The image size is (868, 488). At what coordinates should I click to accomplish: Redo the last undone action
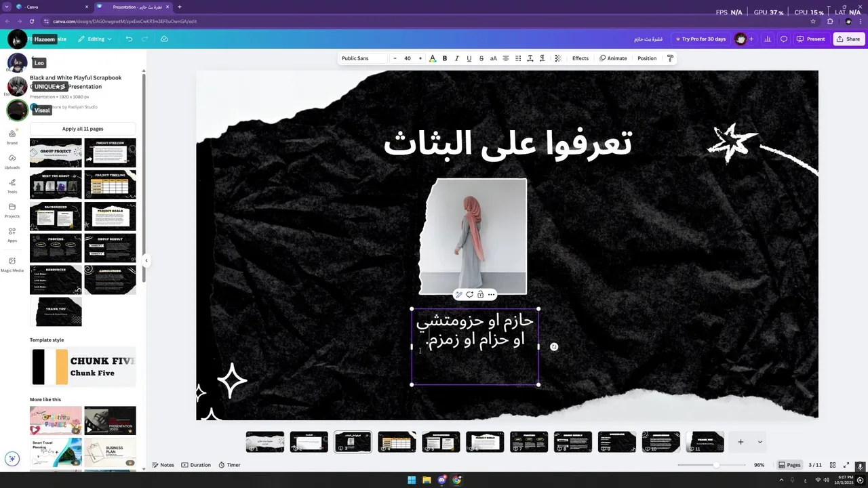coord(144,39)
